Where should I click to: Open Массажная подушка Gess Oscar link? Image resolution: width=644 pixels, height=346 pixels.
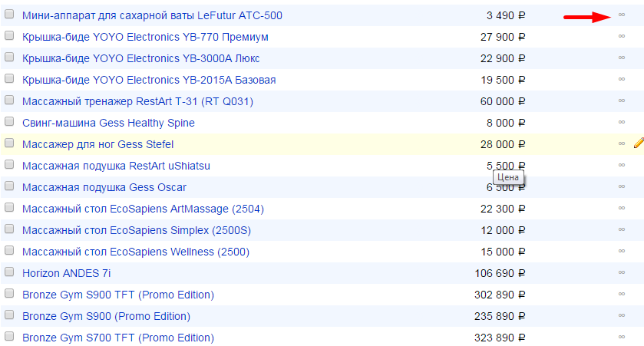point(104,187)
